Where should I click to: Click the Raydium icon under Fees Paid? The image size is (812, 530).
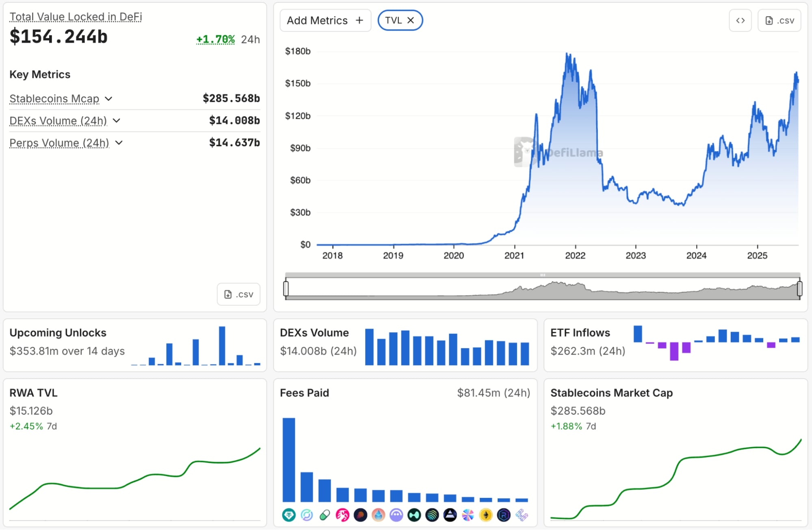point(504,515)
